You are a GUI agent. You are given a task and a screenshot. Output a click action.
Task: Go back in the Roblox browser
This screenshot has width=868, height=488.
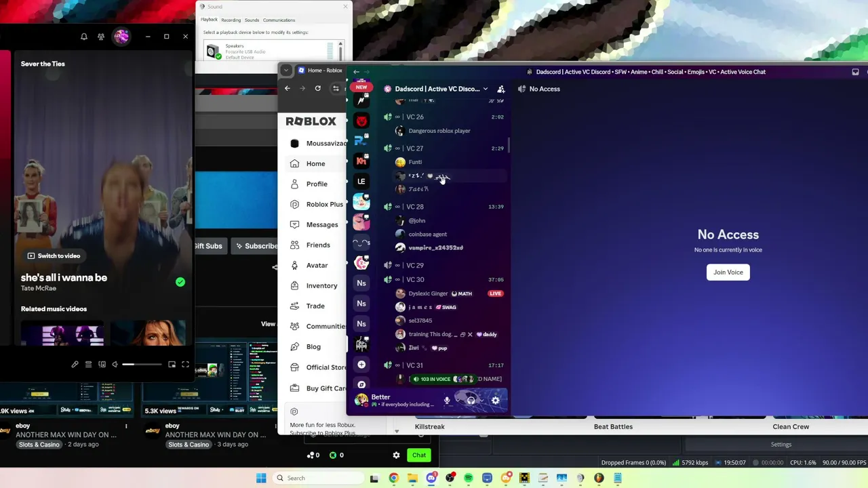point(287,88)
